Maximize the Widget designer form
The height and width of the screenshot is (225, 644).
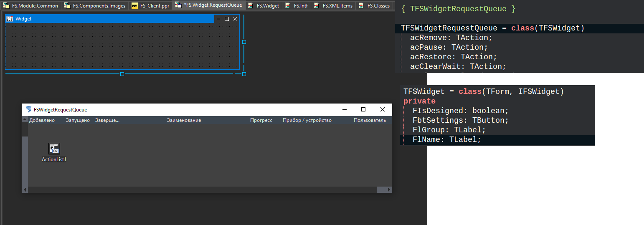coord(227,19)
